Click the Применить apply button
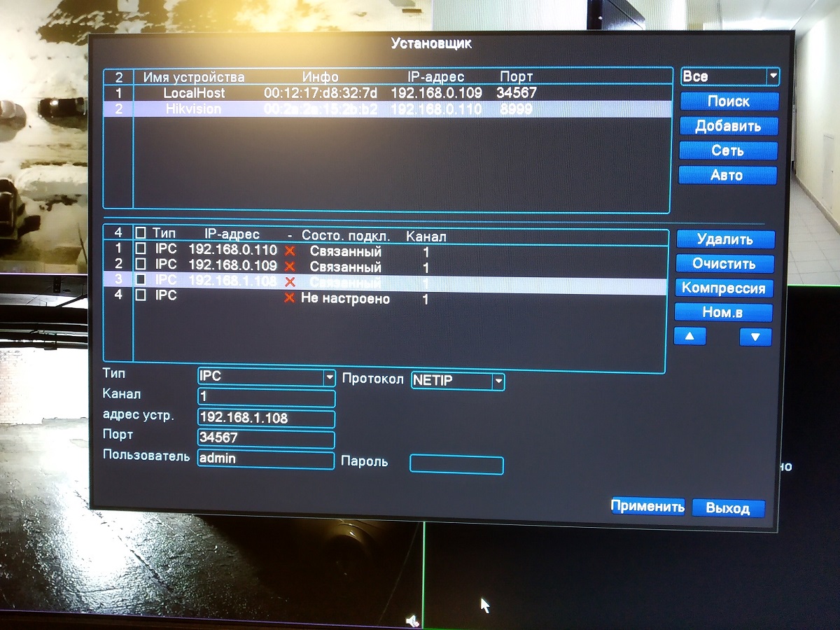This screenshot has height=630, width=840. coord(647,507)
